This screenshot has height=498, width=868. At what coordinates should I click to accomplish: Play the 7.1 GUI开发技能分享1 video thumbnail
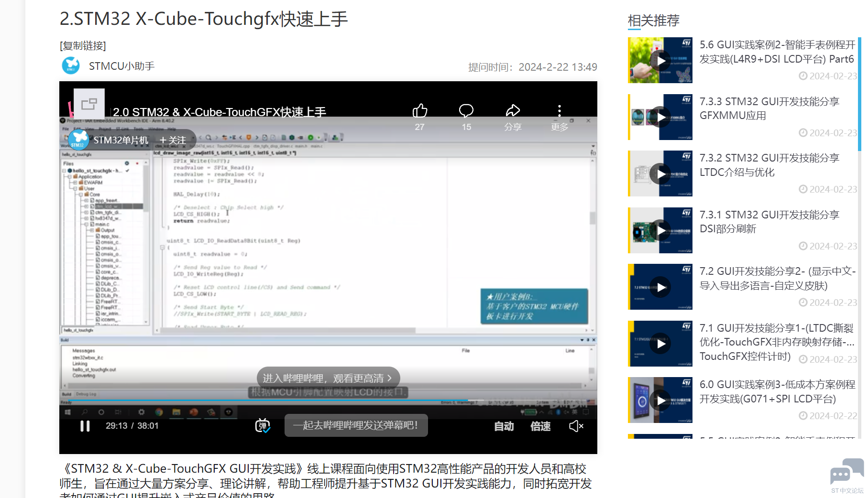click(x=660, y=344)
